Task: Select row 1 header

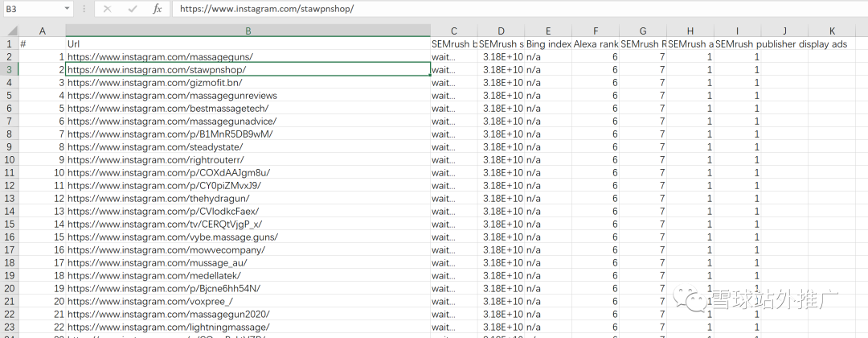Action: pos(9,44)
